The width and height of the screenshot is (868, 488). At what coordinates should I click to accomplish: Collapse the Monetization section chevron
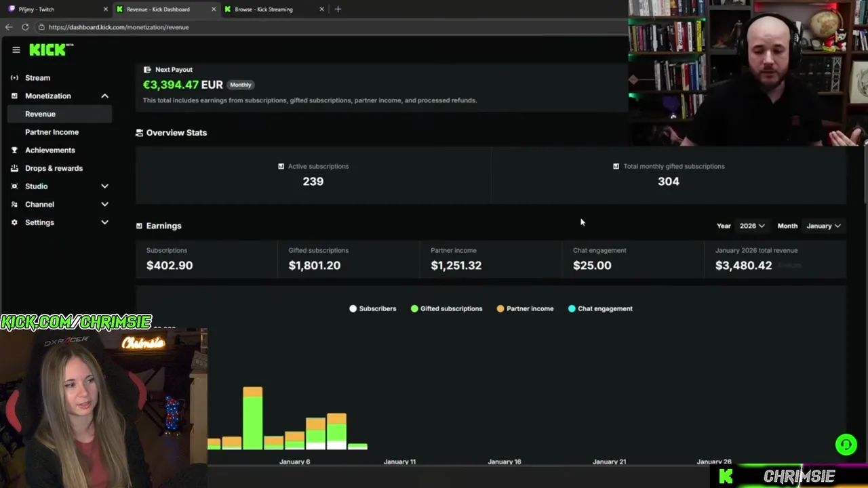(x=105, y=96)
